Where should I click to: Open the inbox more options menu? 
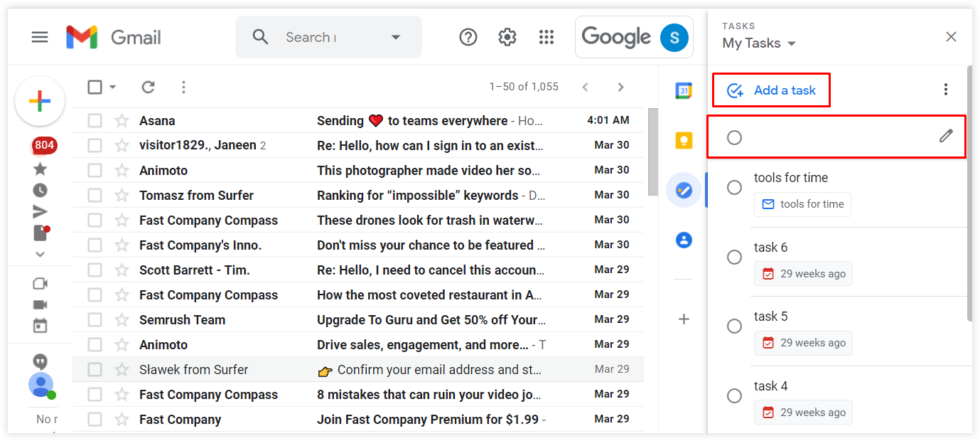pos(183,87)
